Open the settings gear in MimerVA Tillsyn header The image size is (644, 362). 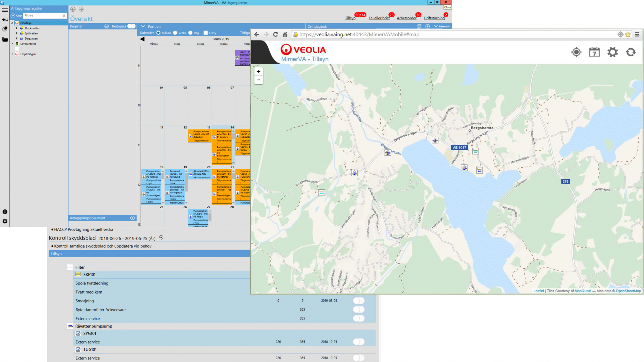(x=612, y=52)
